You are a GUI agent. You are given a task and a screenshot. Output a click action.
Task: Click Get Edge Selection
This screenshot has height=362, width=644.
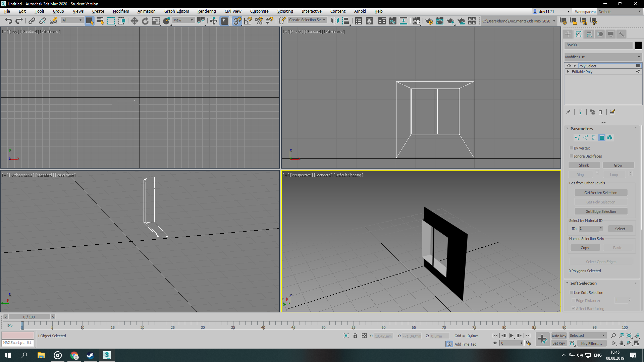click(x=601, y=212)
